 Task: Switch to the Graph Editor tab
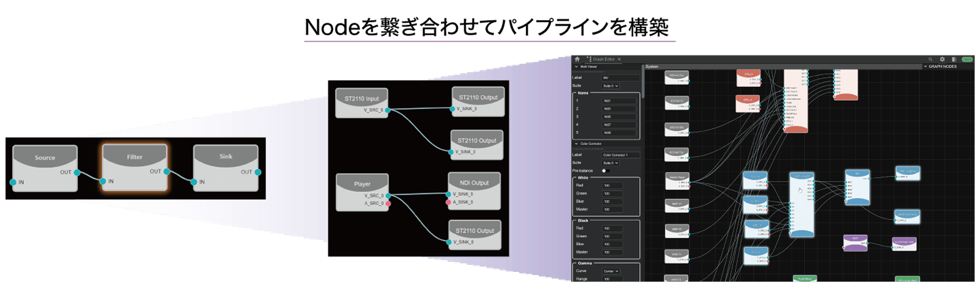click(603, 60)
